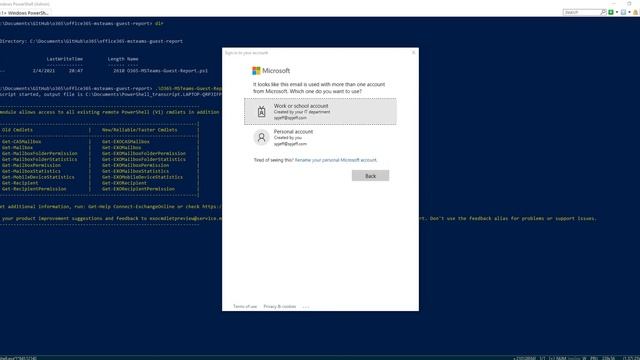Click green plus new console icon
640x360 pixels.
tap(611, 12)
